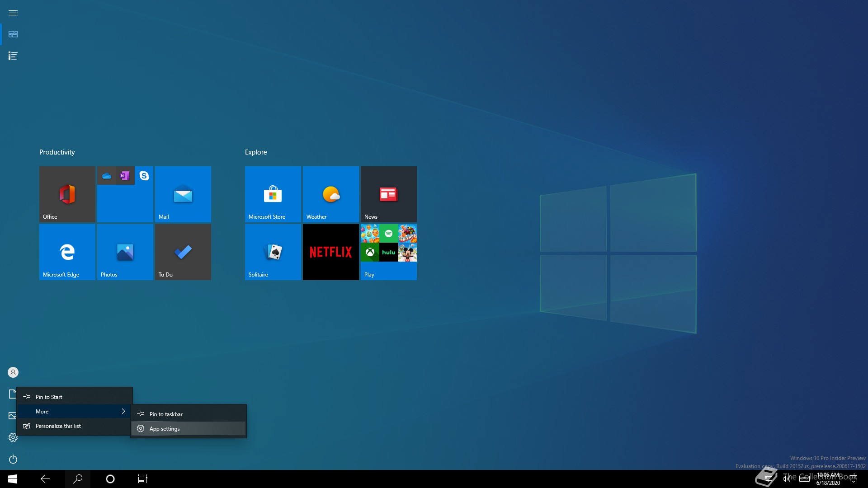Open the small OneDrive tile
Screen dimensions: 868x488
[x=107, y=176]
